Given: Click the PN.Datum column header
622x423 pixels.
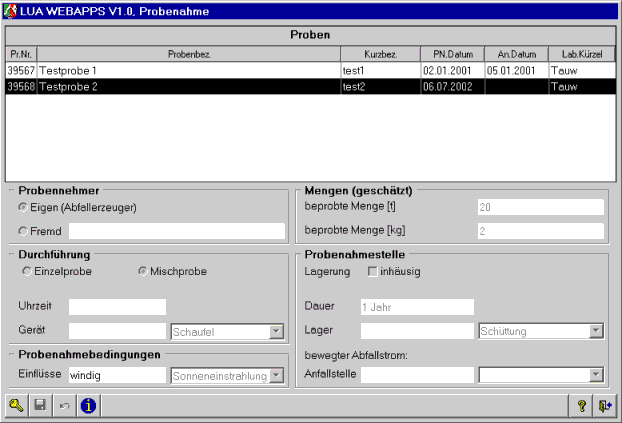Looking at the screenshot, I should (451, 54).
